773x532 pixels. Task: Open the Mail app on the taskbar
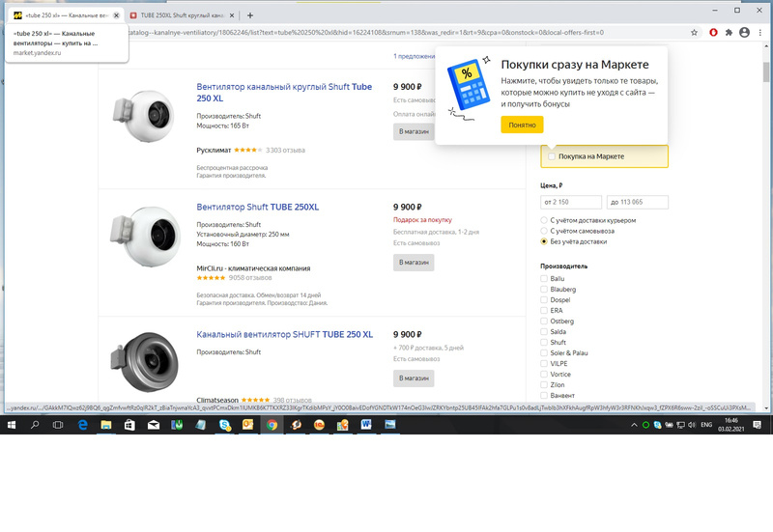click(154, 425)
